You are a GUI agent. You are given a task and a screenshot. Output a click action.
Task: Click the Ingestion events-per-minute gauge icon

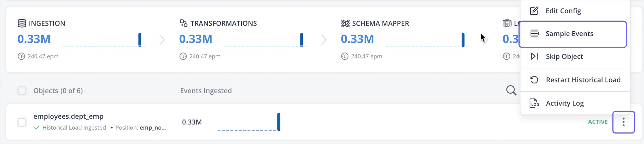point(21,56)
